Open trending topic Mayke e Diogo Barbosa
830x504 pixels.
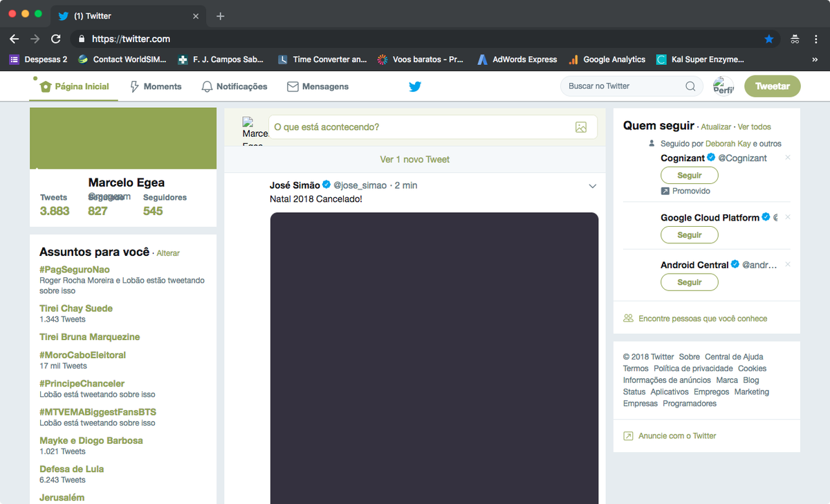91,440
